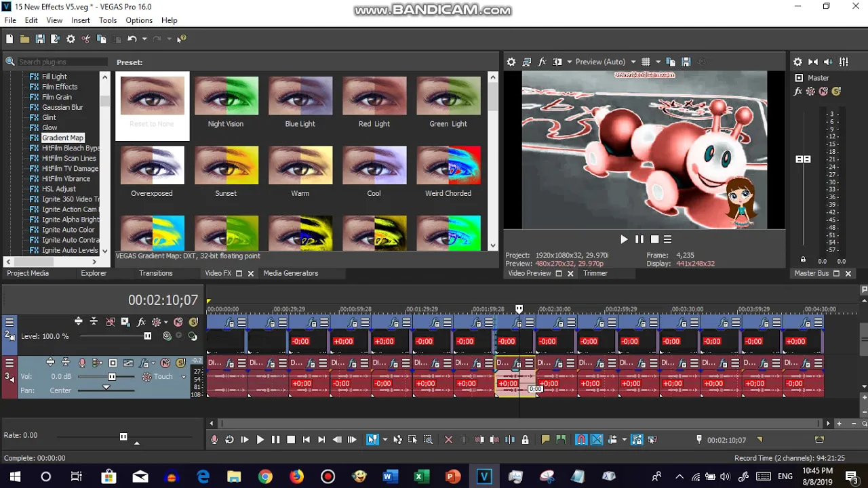The image size is (868, 488).
Task: Open the Overlays dropdown arrow
Action: coord(658,62)
